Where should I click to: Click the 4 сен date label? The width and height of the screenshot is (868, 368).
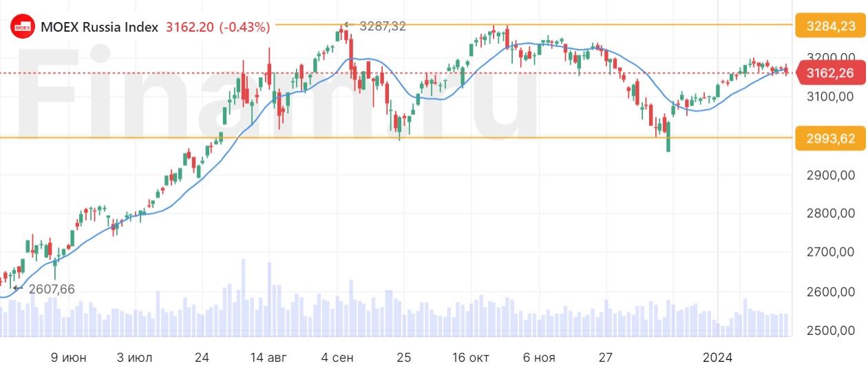(x=337, y=358)
